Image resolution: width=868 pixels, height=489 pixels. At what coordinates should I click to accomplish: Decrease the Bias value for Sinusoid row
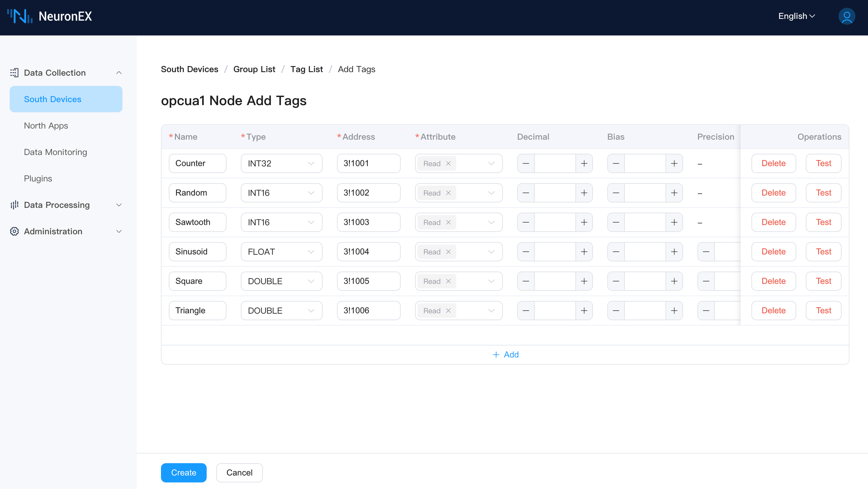click(616, 252)
